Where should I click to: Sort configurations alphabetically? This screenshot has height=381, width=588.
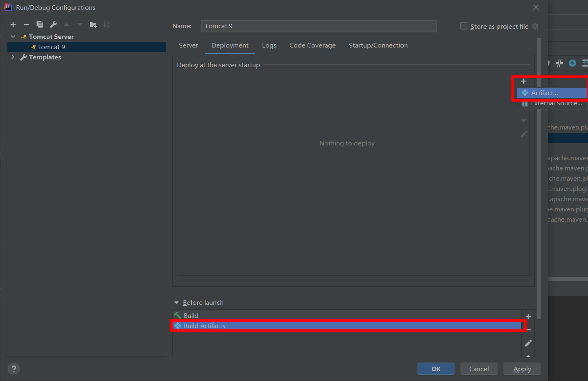point(106,25)
